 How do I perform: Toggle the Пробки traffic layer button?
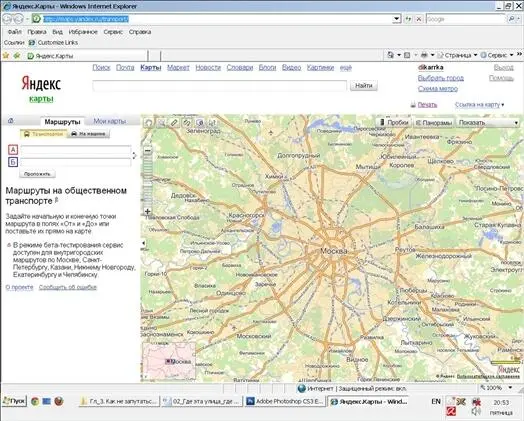tap(394, 123)
